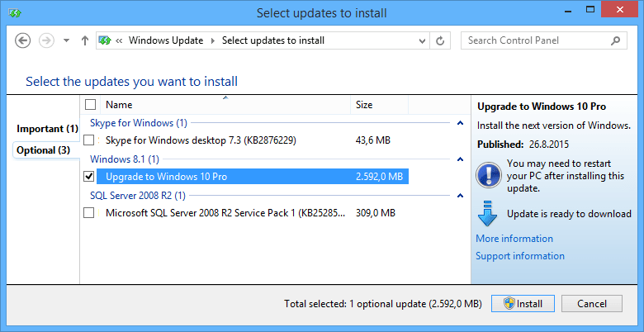The image size is (644, 332).
Task: Click the restart warning exclamation icon
Action: coord(489,175)
